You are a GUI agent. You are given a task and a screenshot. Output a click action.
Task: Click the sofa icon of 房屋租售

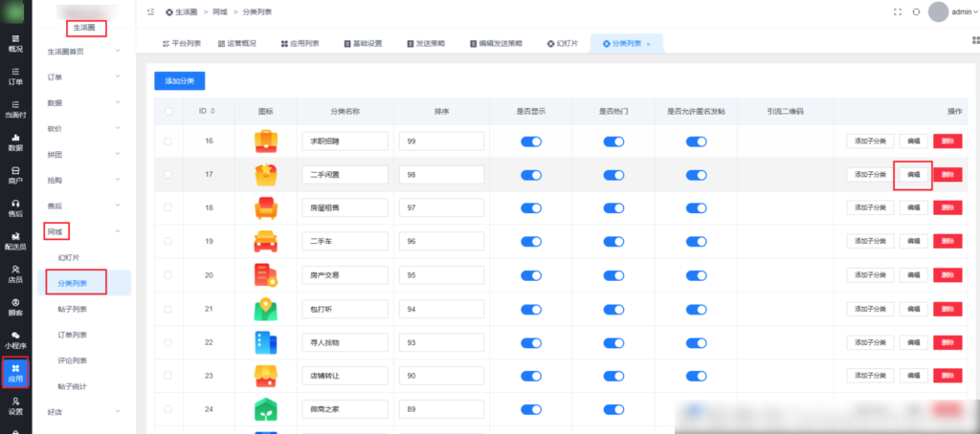(266, 208)
